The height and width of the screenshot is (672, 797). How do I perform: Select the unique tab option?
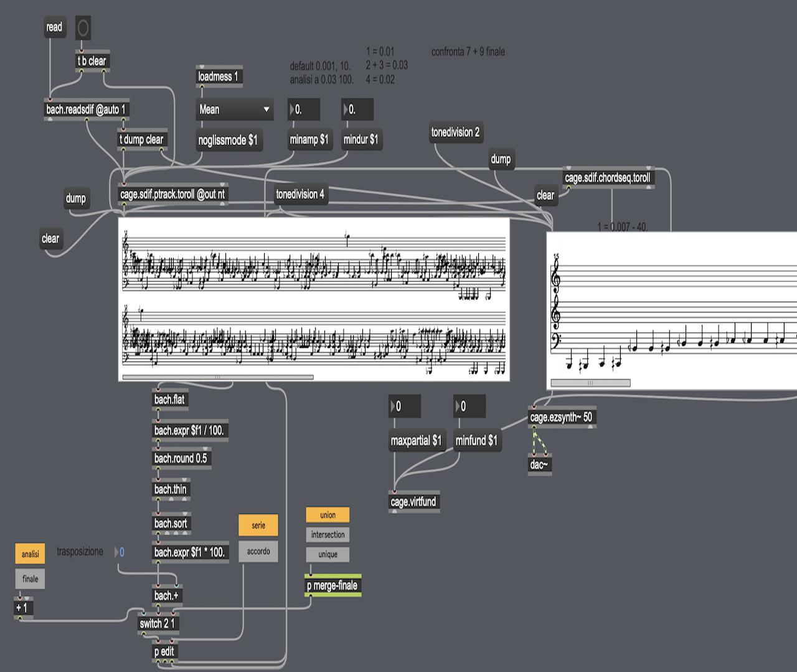[328, 554]
